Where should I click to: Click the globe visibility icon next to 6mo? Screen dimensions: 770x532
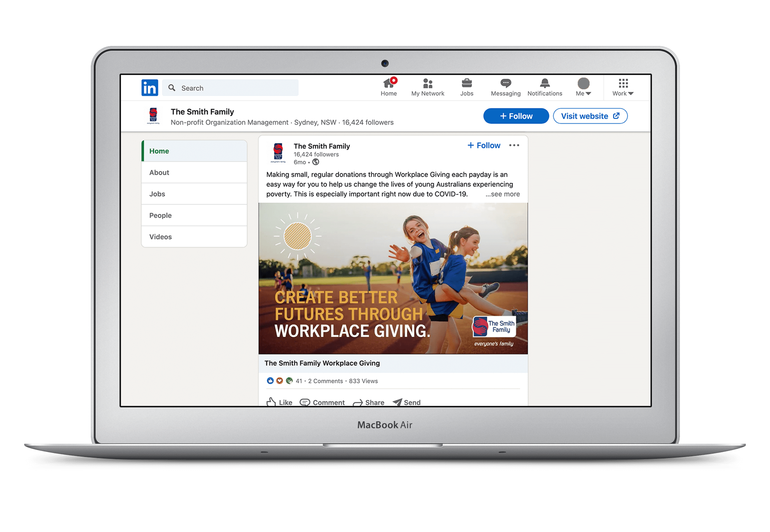[x=316, y=162]
